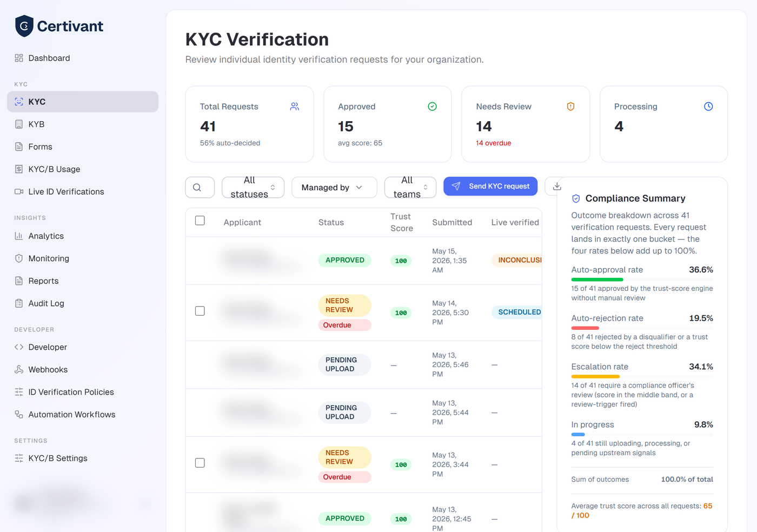This screenshot has width=757, height=532.
Task: Click the ID Verification Policies sliders icon
Action: pyautogui.click(x=19, y=392)
